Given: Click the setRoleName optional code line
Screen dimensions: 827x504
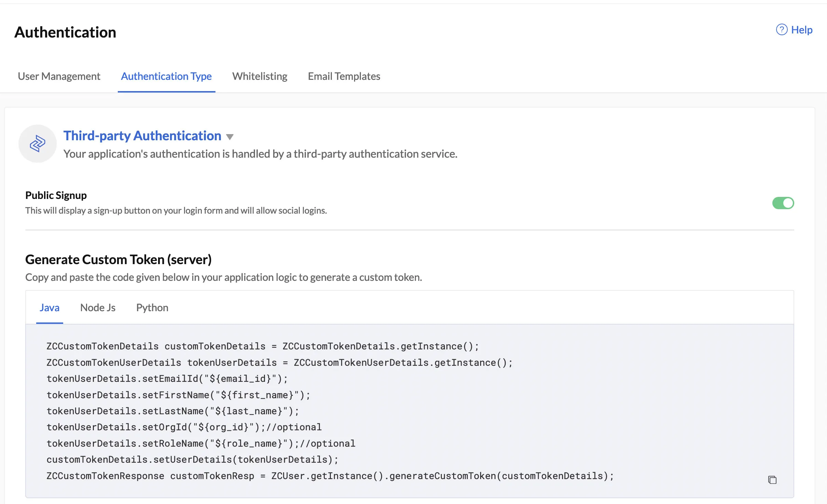Looking at the screenshot, I should [201, 444].
